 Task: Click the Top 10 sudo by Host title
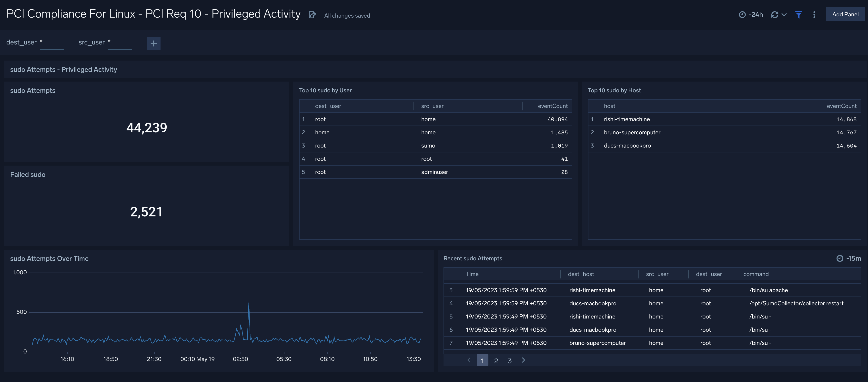click(614, 90)
